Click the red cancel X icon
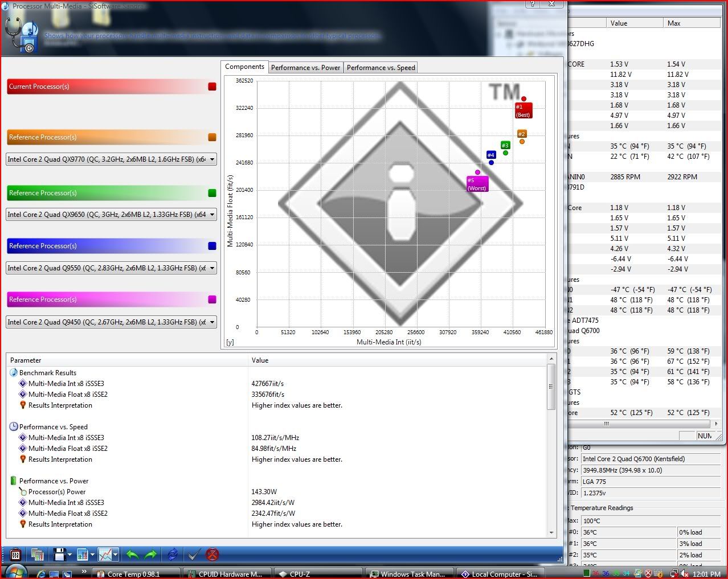 click(x=212, y=554)
